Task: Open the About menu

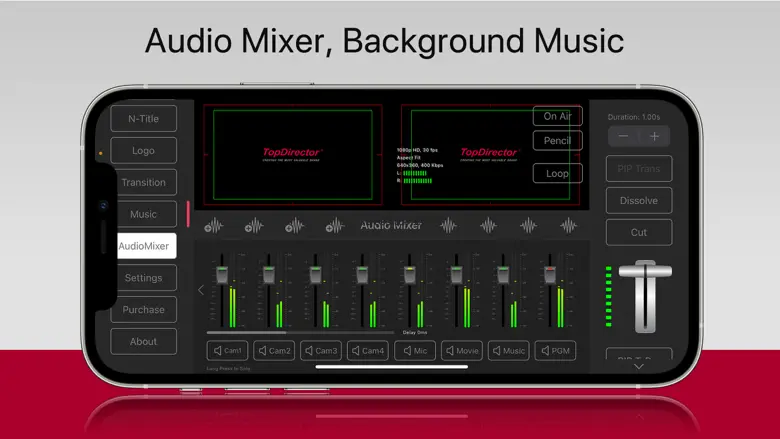Action: pos(143,341)
